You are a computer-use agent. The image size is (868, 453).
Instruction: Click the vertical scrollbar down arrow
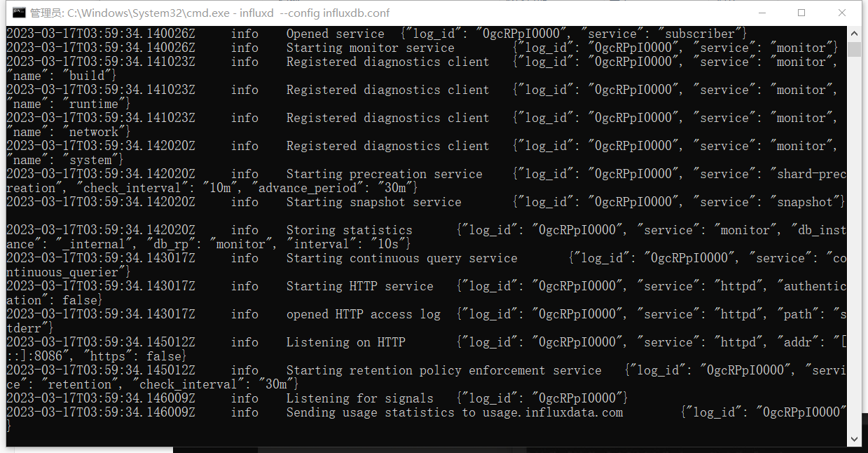click(x=854, y=439)
